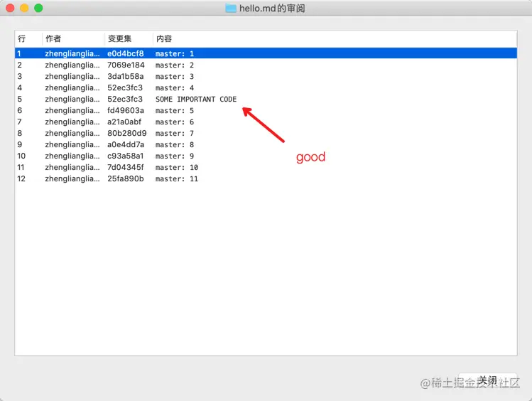This screenshot has height=401, width=532.
Task: Click the yellow minimize window button
Action: point(24,8)
